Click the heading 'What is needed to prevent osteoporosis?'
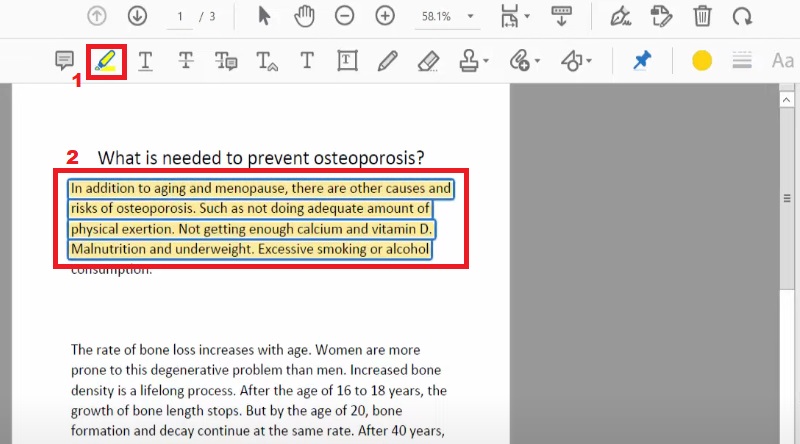The image size is (800, 444). (261, 158)
